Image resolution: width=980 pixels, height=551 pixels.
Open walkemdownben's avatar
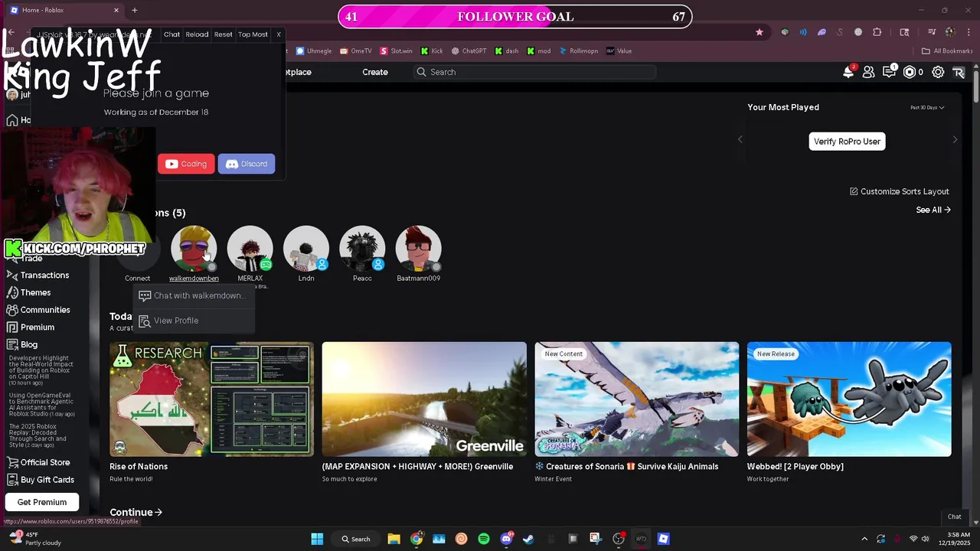pos(194,249)
